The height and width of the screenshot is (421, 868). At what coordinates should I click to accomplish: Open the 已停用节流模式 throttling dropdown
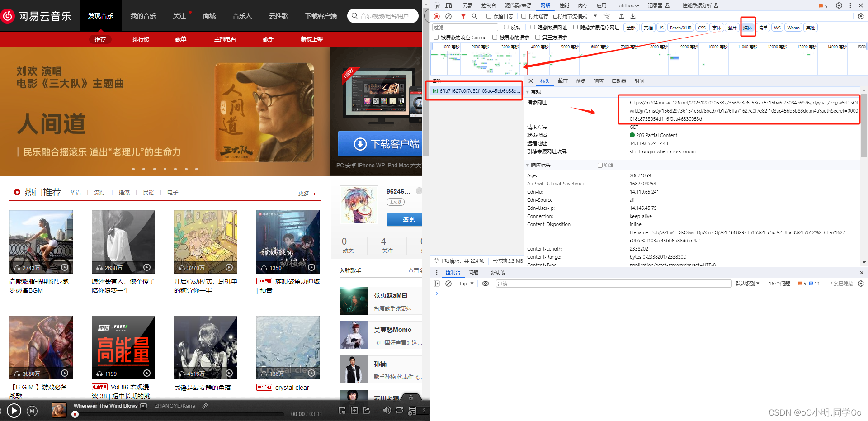[575, 16]
